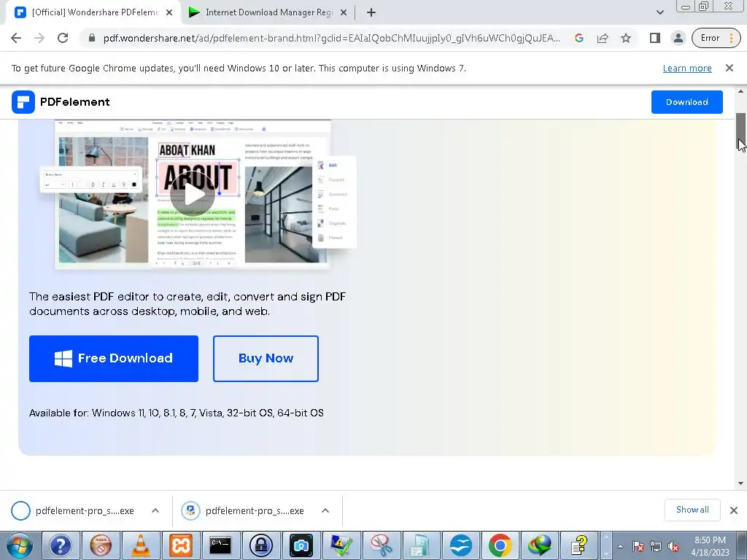Open the Error menu in Chrome
This screenshot has width=747, height=560.
(716, 38)
